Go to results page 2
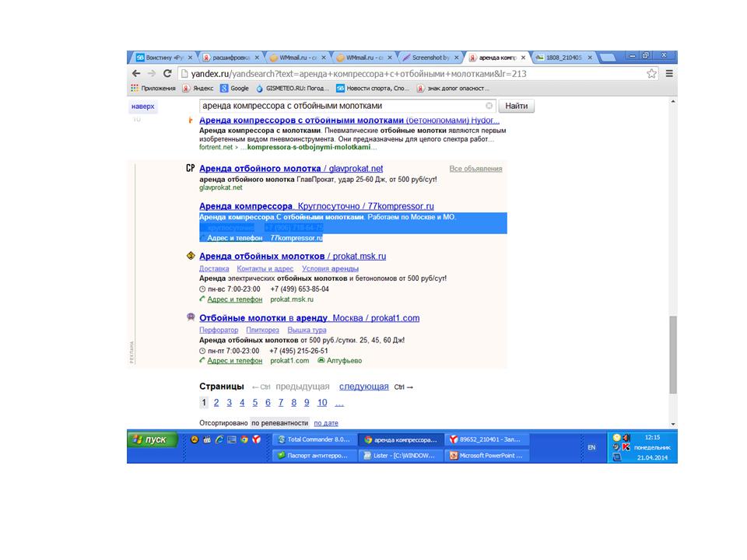The height and width of the screenshot is (560, 747). pos(216,403)
